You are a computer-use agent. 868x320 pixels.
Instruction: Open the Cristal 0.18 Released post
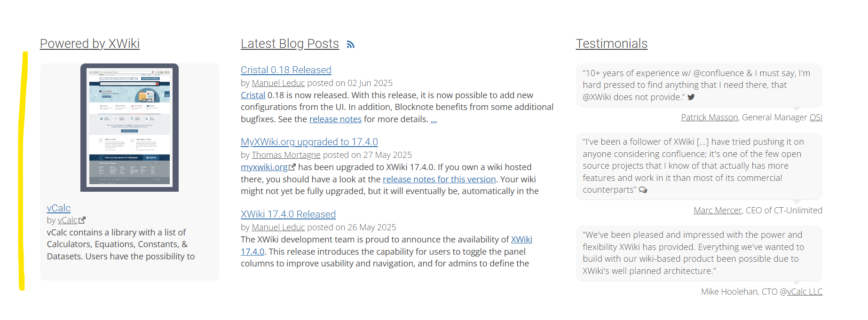click(286, 70)
